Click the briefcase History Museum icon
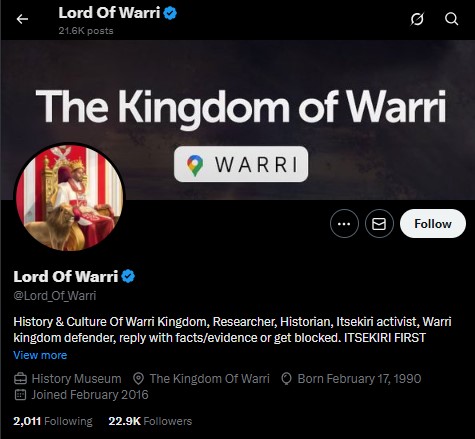Image resolution: width=475 pixels, height=439 pixels. point(20,379)
